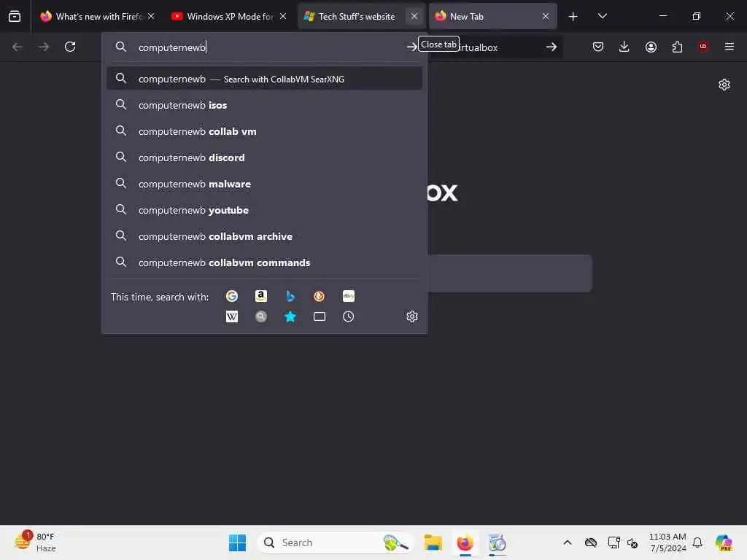Open the weather widget showing 80°F Haze

pos(36,542)
